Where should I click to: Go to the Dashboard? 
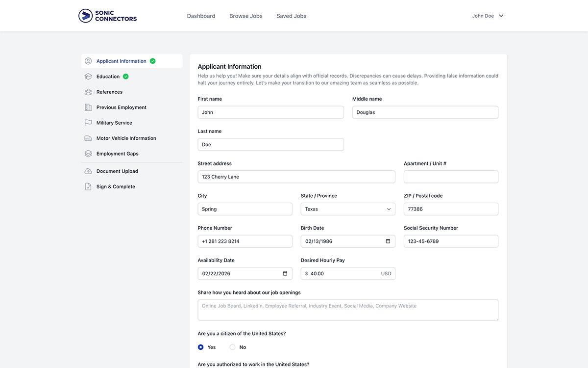pos(201,15)
